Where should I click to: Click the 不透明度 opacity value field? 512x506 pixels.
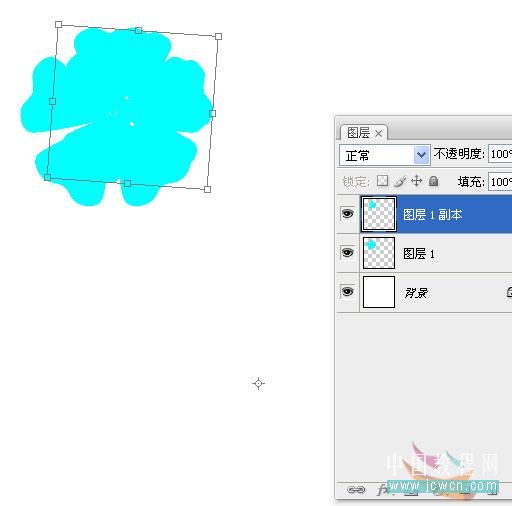click(500, 154)
